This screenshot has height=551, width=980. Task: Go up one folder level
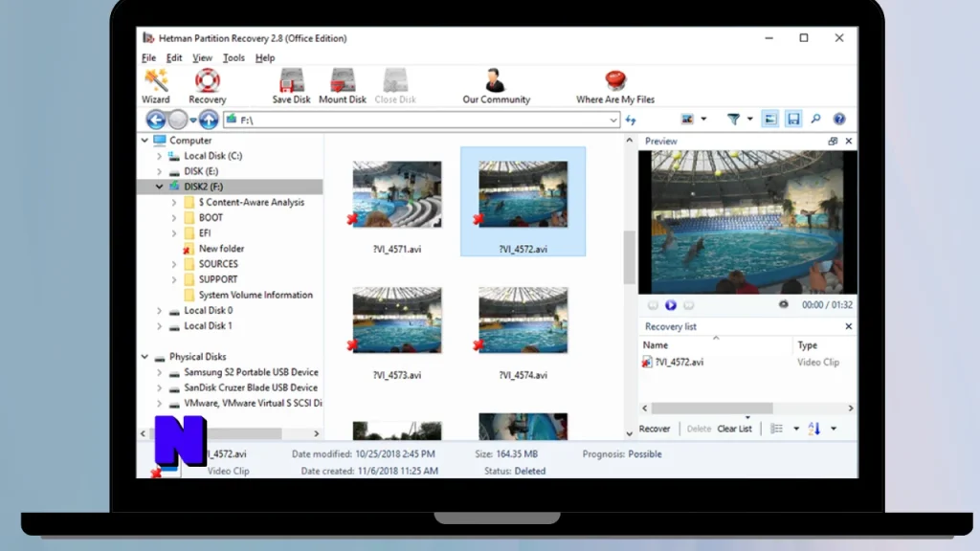[x=209, y=120]
